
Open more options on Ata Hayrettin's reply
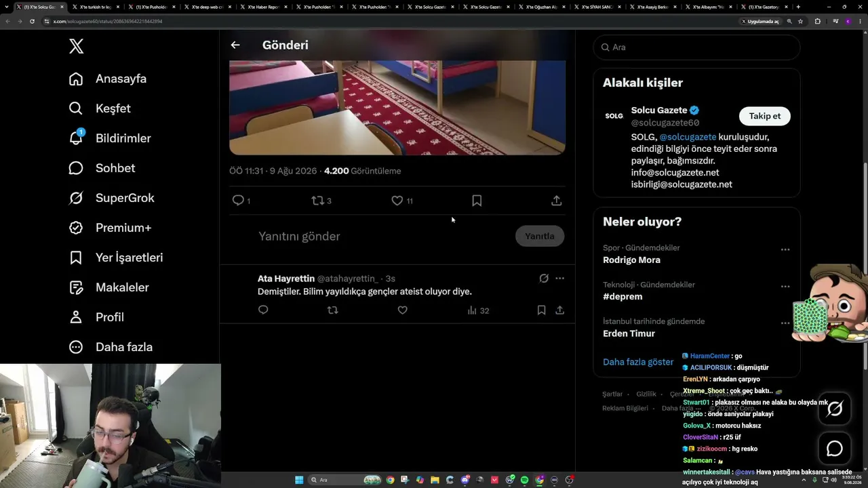[x=559, y=278]
